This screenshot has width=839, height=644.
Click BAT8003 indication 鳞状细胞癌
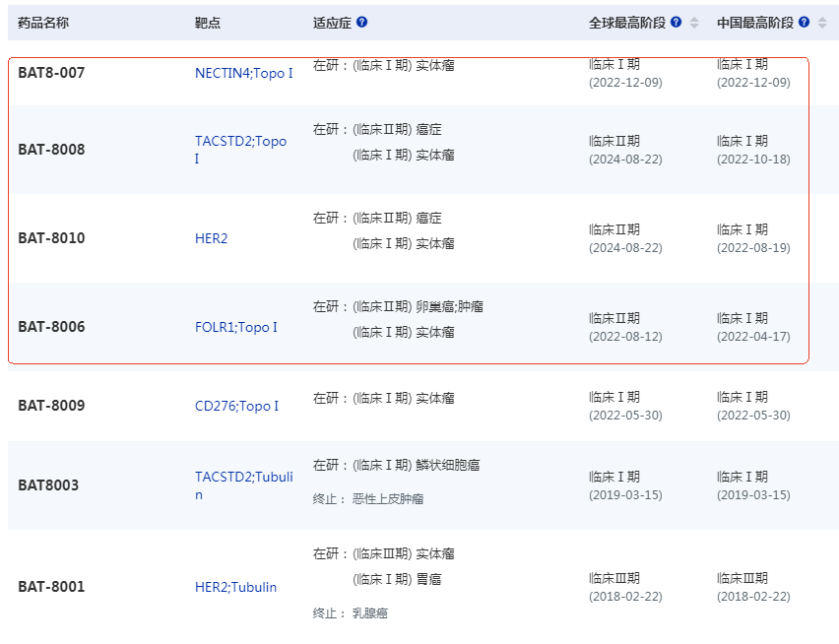(448, 466)
